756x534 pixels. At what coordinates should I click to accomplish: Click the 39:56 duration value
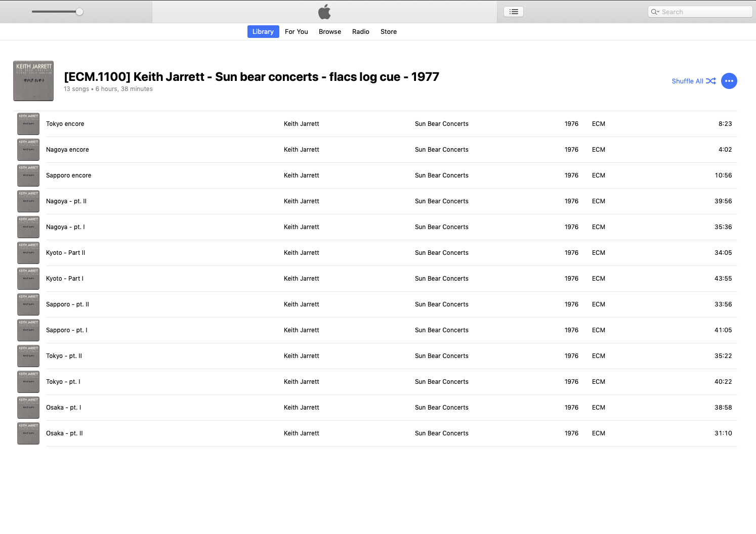click(723, 201)
